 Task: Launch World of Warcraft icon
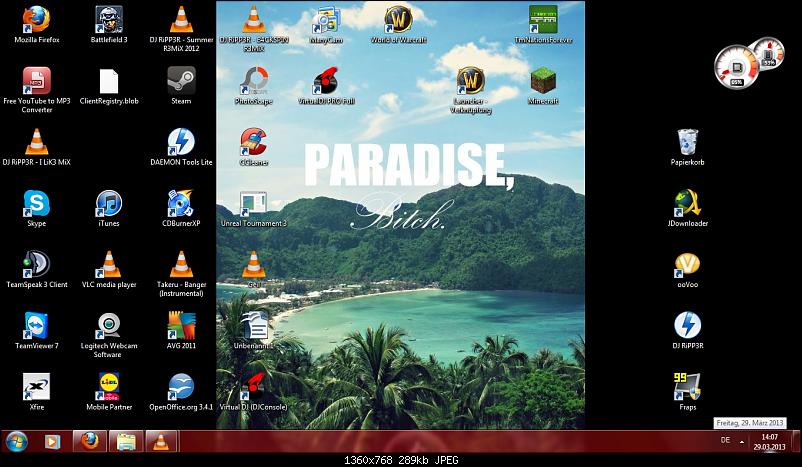398,20
